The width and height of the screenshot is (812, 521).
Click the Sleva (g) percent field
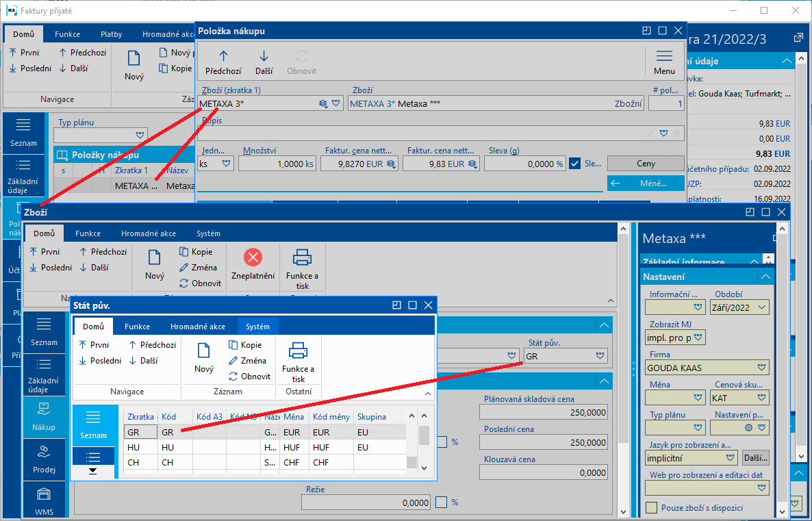coord(524,164)
